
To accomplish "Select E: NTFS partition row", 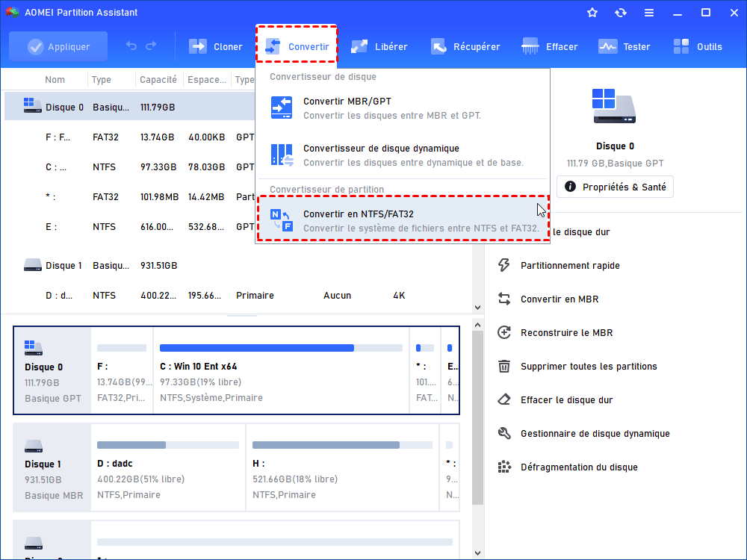I will [x=129, y=227].
